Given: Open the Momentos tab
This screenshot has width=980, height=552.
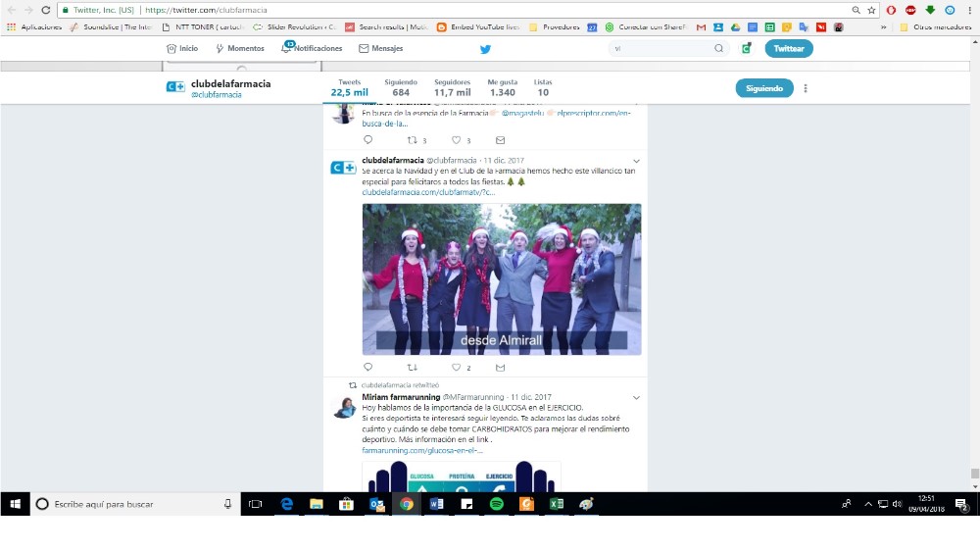Looking at the screenshot, I should pyautogui.click(x=239, y=48).
